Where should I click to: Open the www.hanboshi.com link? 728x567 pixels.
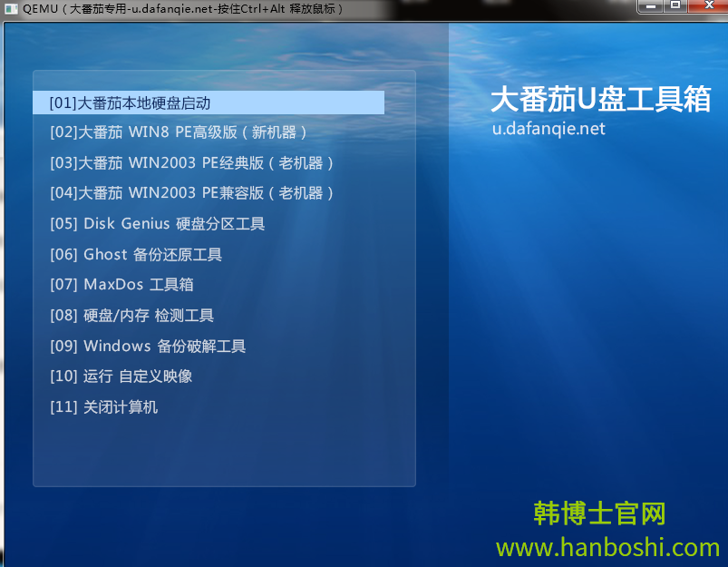click(x=607, y=547)
